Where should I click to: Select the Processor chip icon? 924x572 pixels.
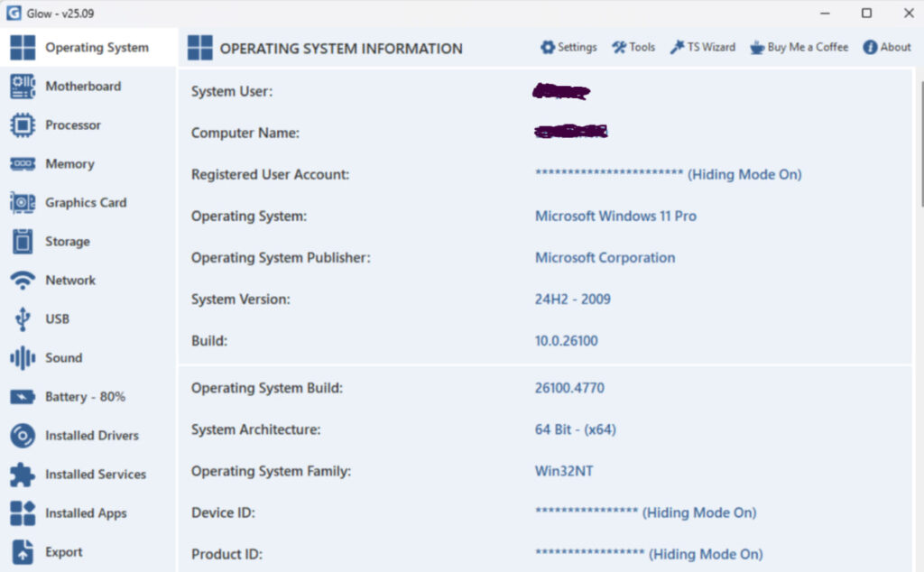pos(23,125)
